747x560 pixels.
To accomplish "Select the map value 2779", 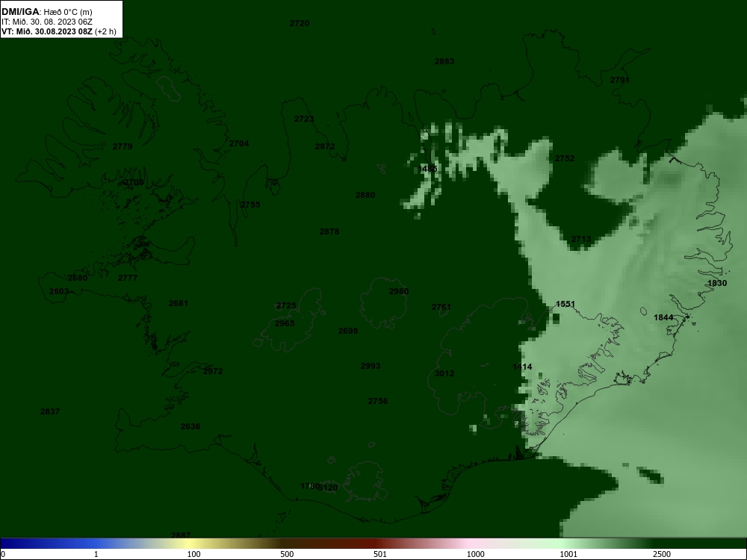I will (x=123, y=146).
